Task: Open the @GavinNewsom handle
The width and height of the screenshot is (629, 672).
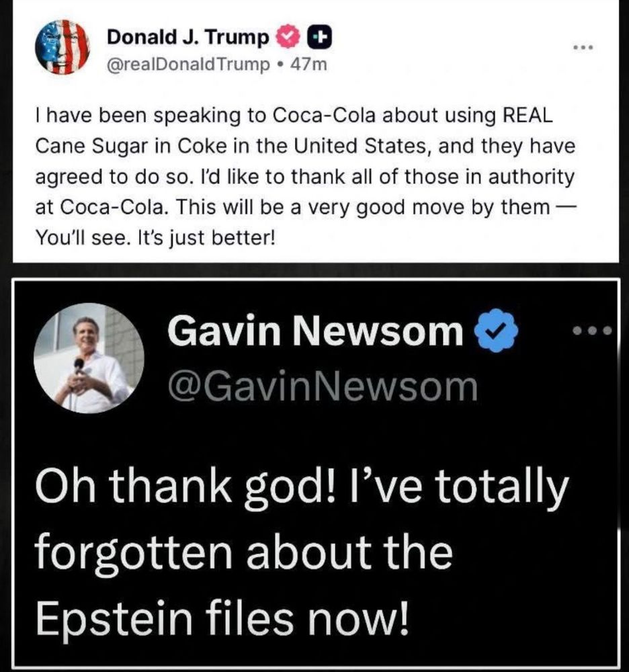Action: (x=323, y=387)
